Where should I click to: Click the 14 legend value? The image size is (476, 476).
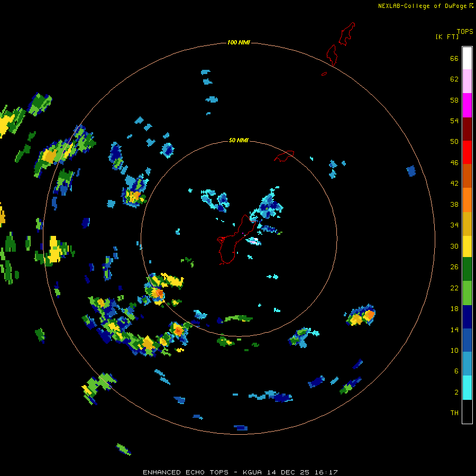click(x=454, y=329)
